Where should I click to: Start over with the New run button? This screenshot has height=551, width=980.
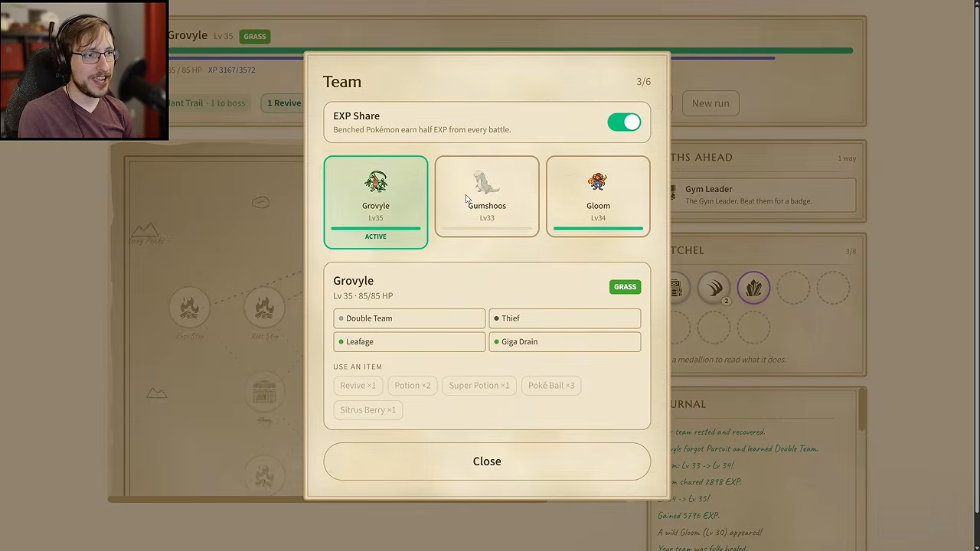point(710,103)
